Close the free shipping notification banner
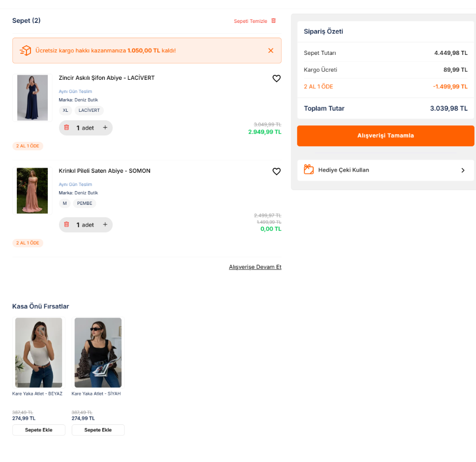 click(271, 50)
